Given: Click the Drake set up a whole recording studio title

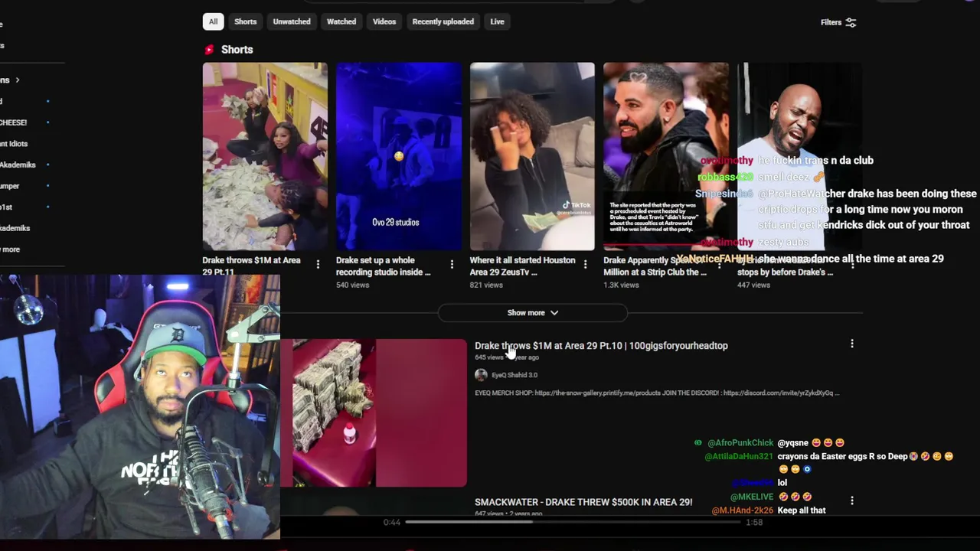Looking at the screenshot, I should [384, 266].
